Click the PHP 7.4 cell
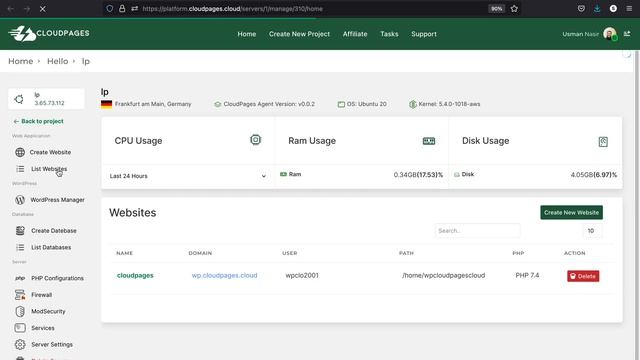Screen dimensions: 640x360 coord(527,276)
